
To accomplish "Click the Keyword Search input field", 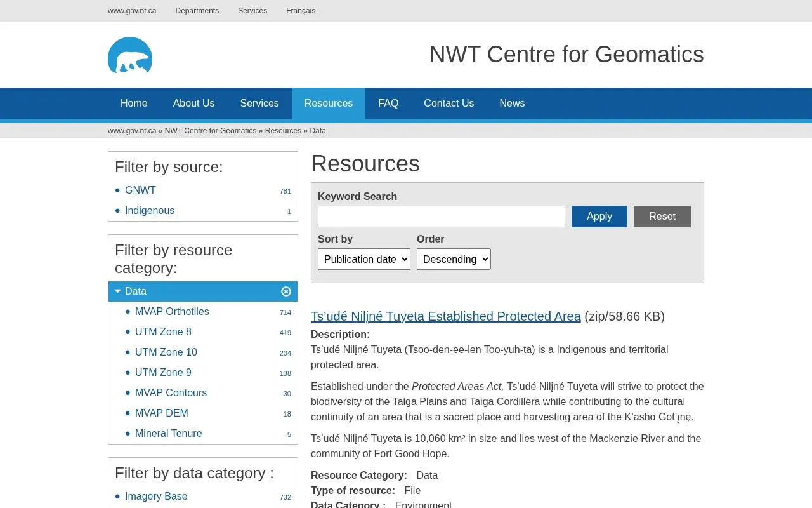I will (x=442, y=217).
